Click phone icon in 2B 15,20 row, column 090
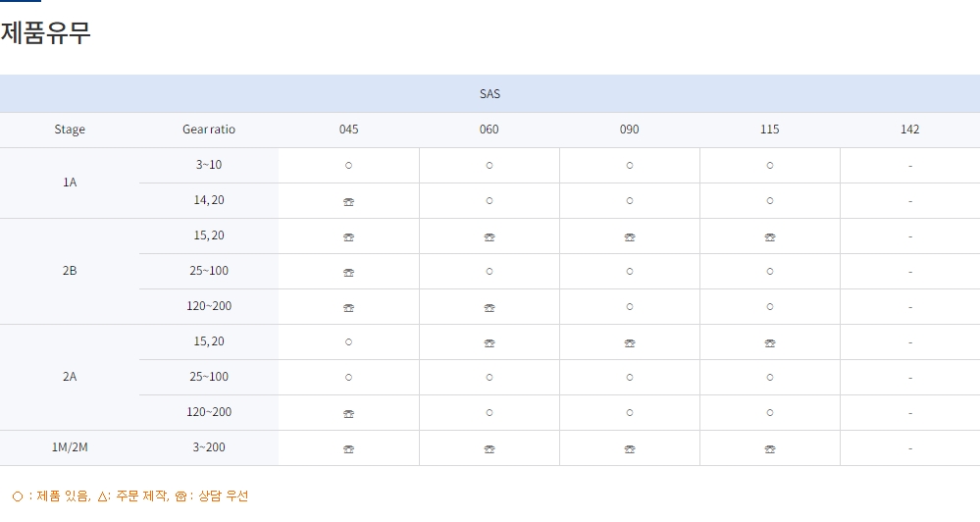The width and height of the screenshot is (980, 522). (630, 236)
